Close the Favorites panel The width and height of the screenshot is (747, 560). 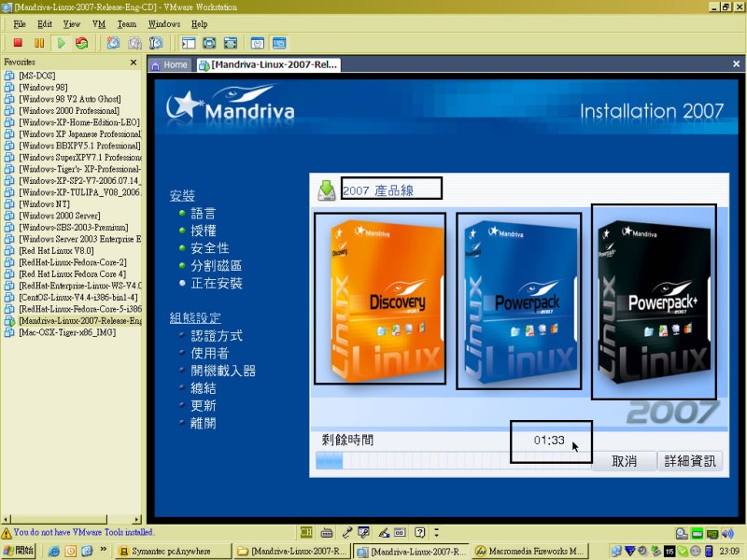coord(134,63)
